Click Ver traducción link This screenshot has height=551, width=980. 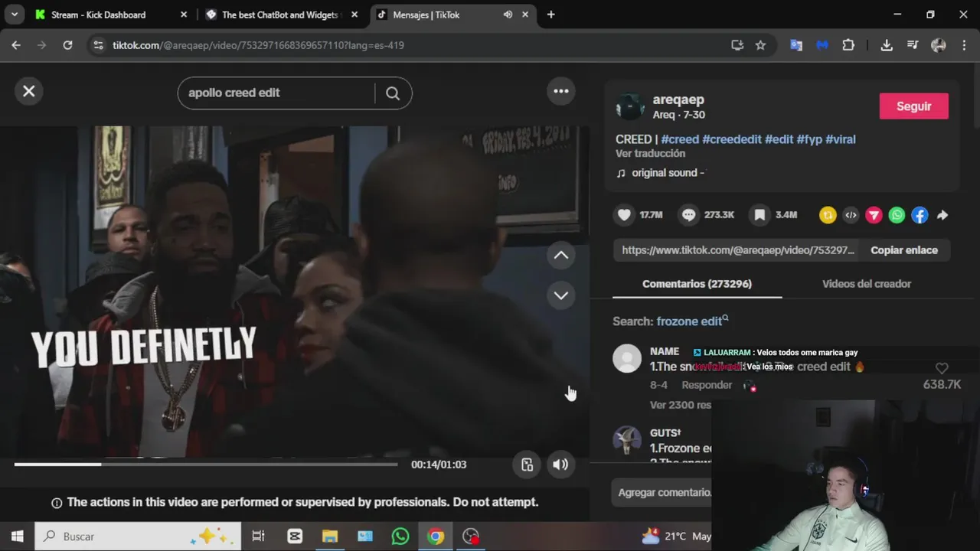pos(650,154)
